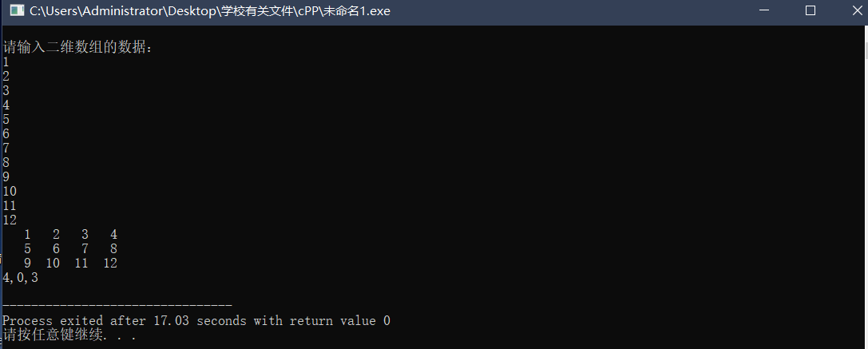868x349 pixels.
Task: Click the dashed separator line
Action: (x=117, y=306)
